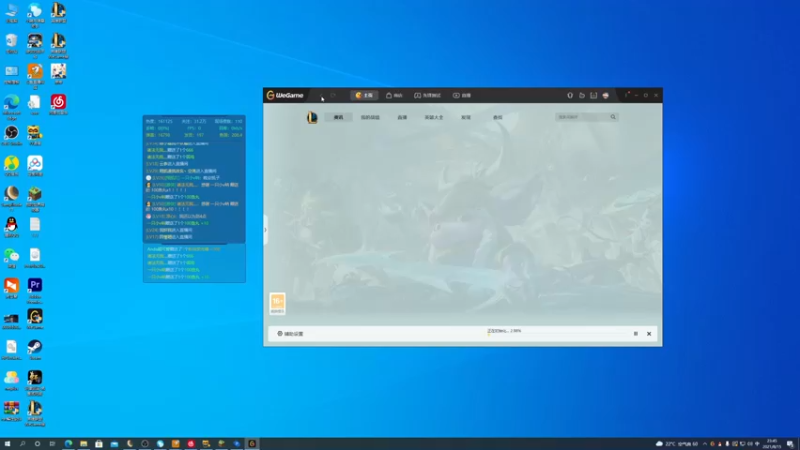Screen dimensions: 800x450
Task: Expand the WeGame left sidebar arrow handle
Action: point(265,230)
